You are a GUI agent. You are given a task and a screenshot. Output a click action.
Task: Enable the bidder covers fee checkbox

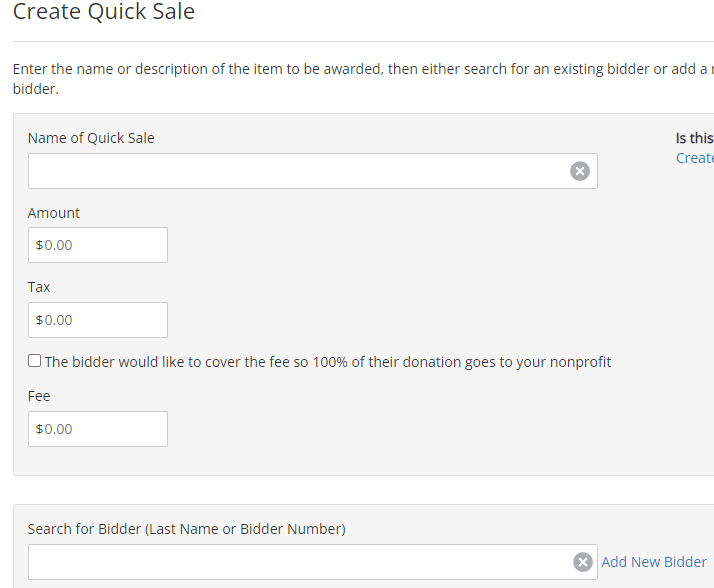[35, 361]
